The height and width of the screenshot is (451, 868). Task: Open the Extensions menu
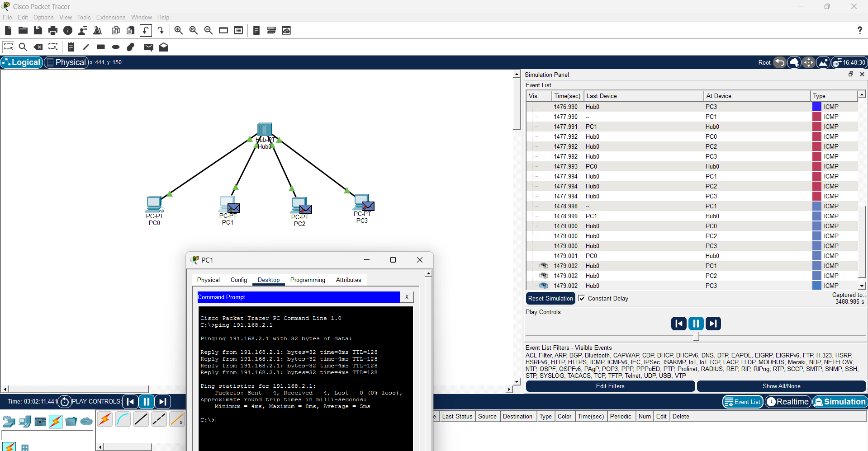111,17
